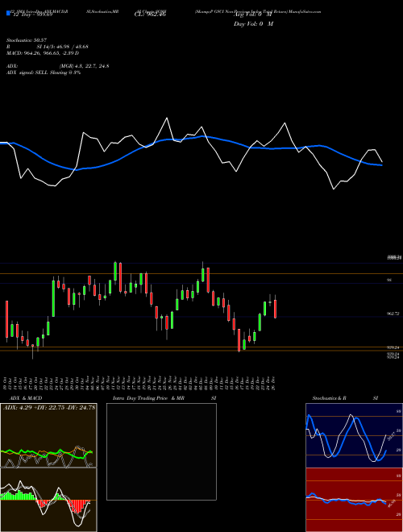Click the MunafaSutra.com chart title text

pos(258,11)
